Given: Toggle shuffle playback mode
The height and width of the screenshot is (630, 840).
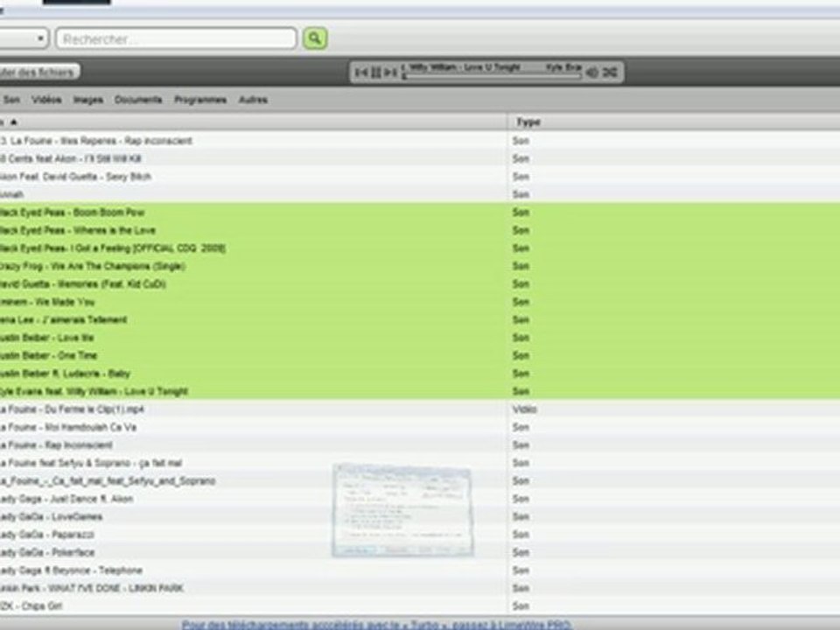Looking at the screenshot, I should tap(610, 73).
